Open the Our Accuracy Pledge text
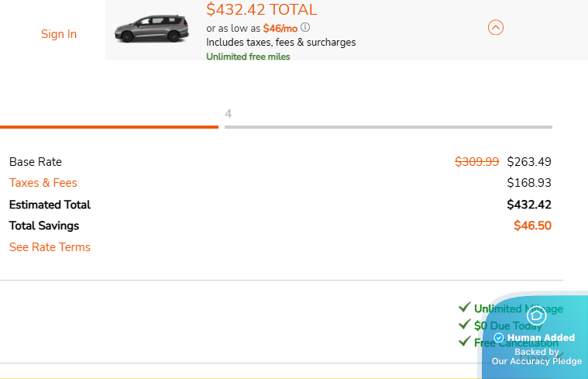This screenshot has width=588, height=379. (x=536, y=361)
